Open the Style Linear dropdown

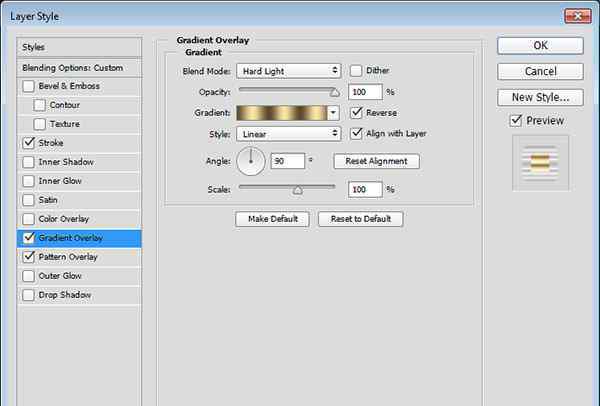pyautogui.click(x=289, y=134)
